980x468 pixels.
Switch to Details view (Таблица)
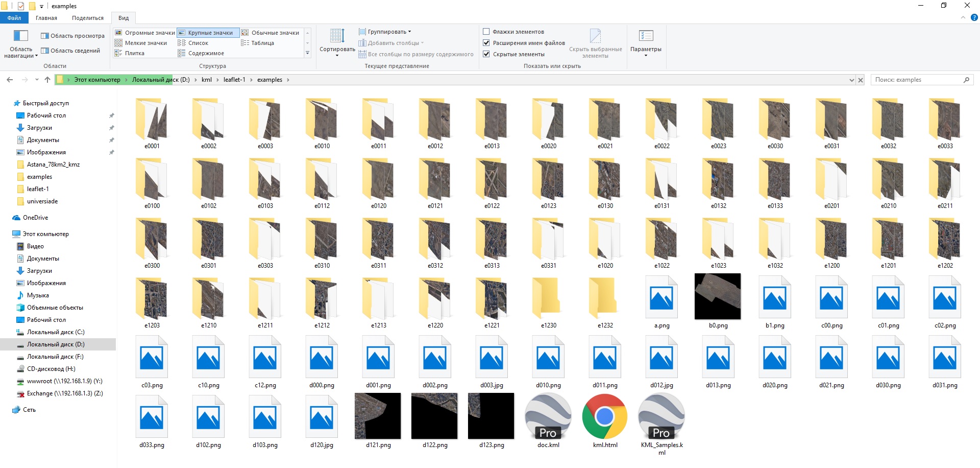coord(258,43)
